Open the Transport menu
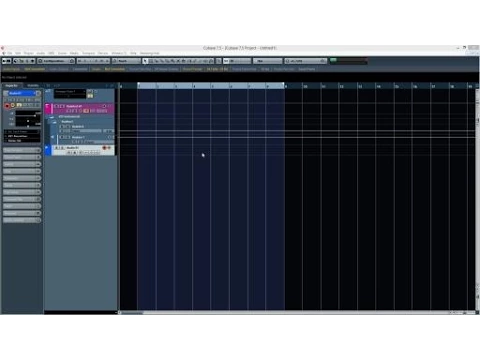Viewport: 480px width, 360px height. (x=88, y=53)
